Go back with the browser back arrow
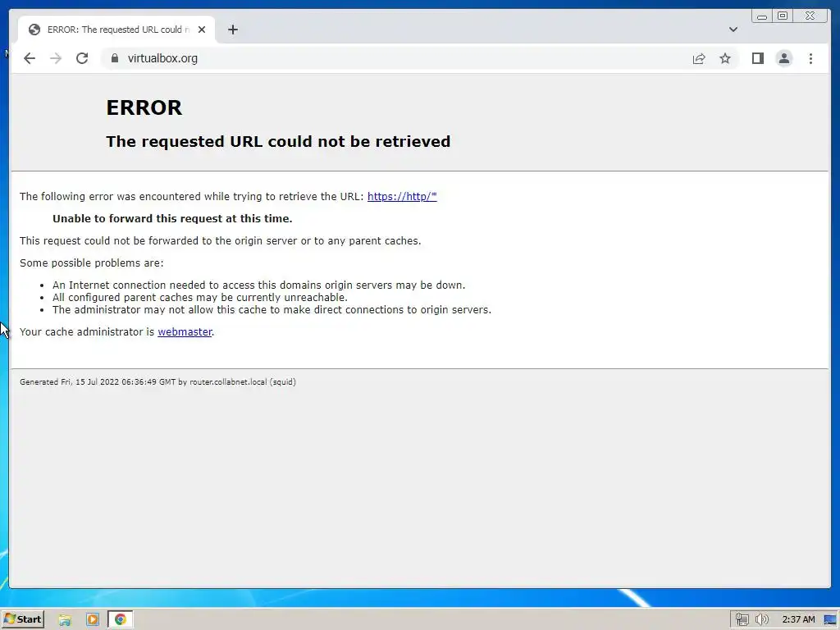The image size is (840, 630). click(x=30, y=58)
